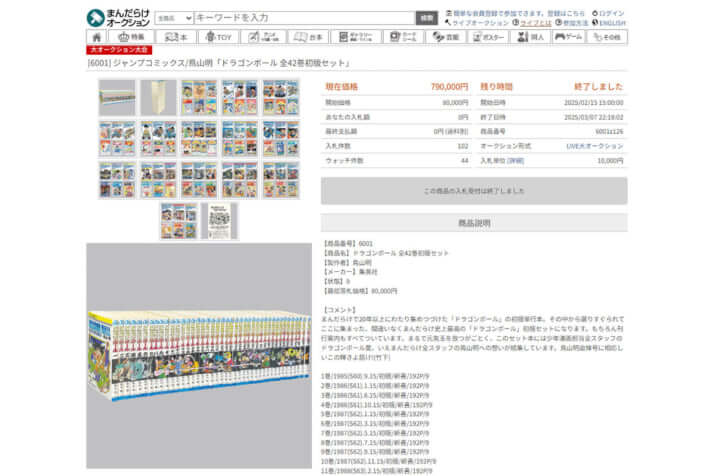Open the gallery category tab after 台本
714x476 pixels.
point(356,37)
